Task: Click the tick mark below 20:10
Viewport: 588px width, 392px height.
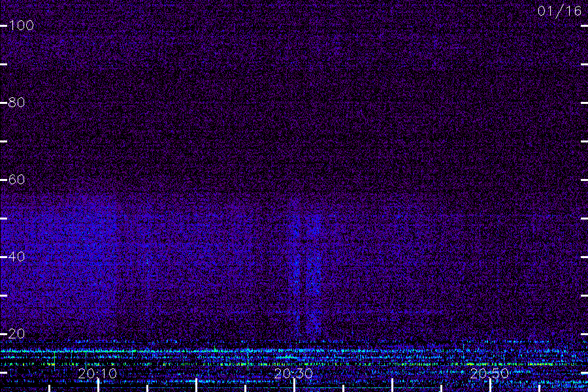Action: pos(98,385)
